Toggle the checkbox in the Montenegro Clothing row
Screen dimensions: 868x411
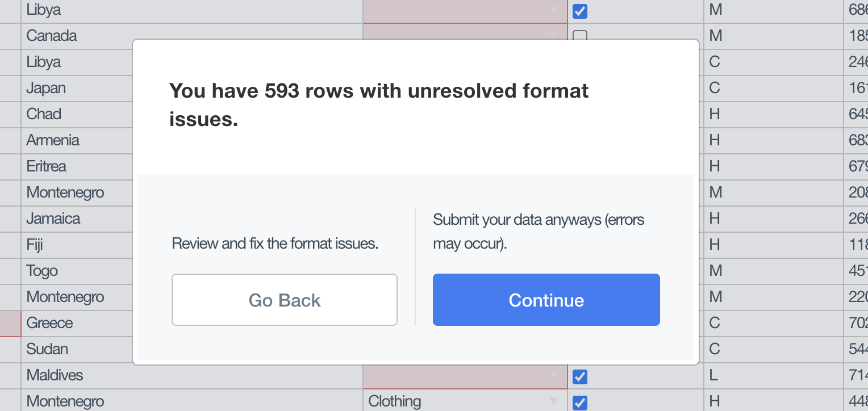tap(579, 402)
